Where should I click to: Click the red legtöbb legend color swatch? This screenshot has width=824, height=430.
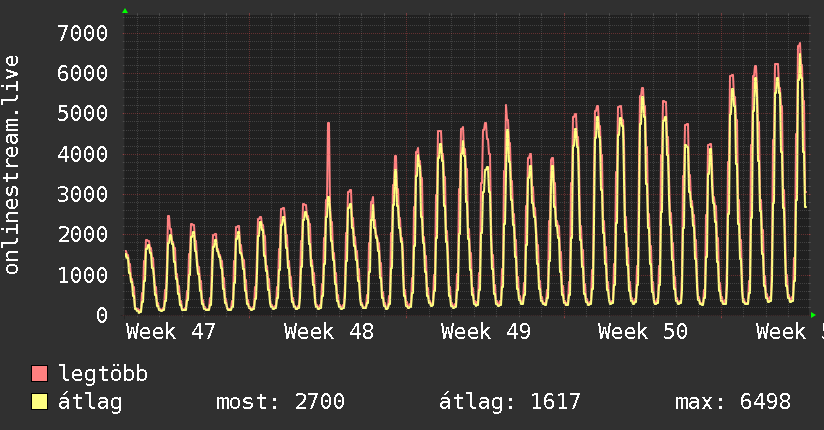tap(40, 374)
